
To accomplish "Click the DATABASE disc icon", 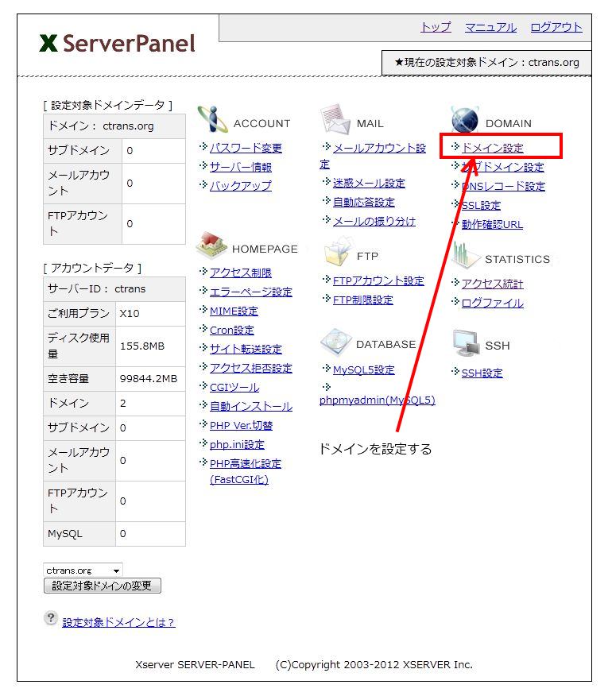I will pyautogui.click(x=335, y=342).
